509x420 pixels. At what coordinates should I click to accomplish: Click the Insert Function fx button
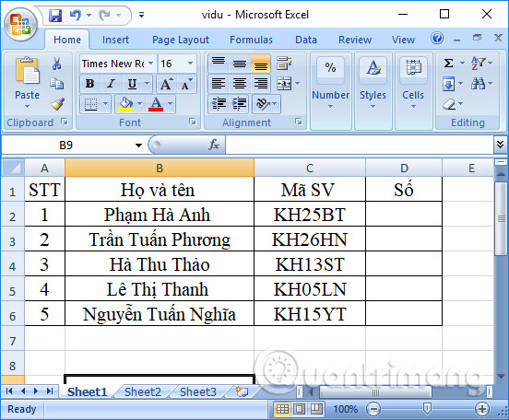point(214,145)
